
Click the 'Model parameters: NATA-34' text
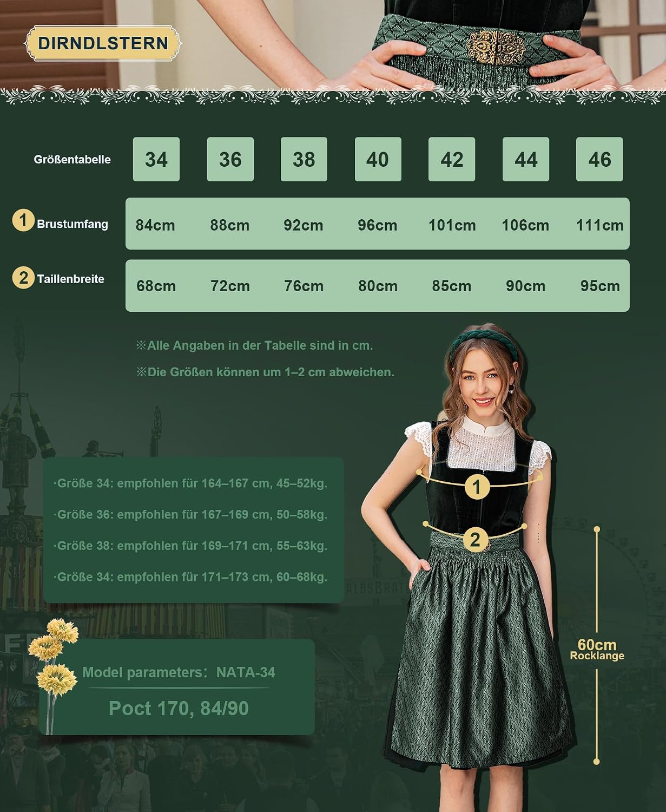(x=179, y=672)
